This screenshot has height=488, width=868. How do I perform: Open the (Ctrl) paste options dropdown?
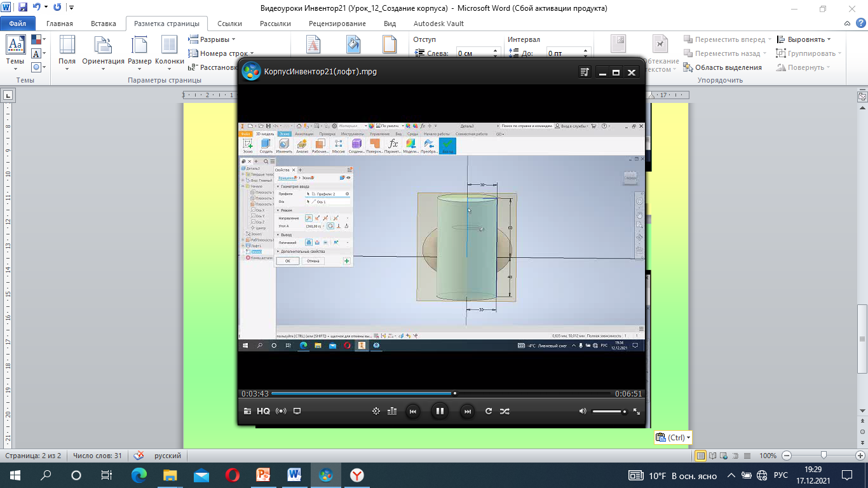(673, 437)
